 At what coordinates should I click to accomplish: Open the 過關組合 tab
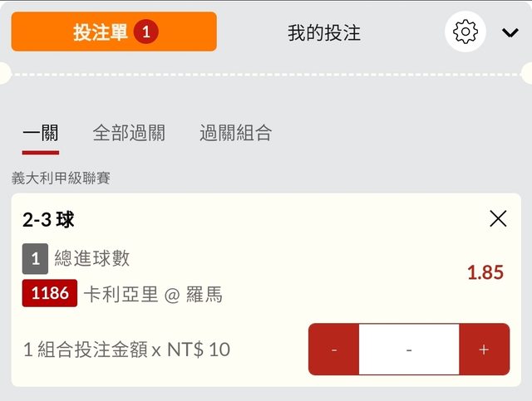click(x=235, y=133)
